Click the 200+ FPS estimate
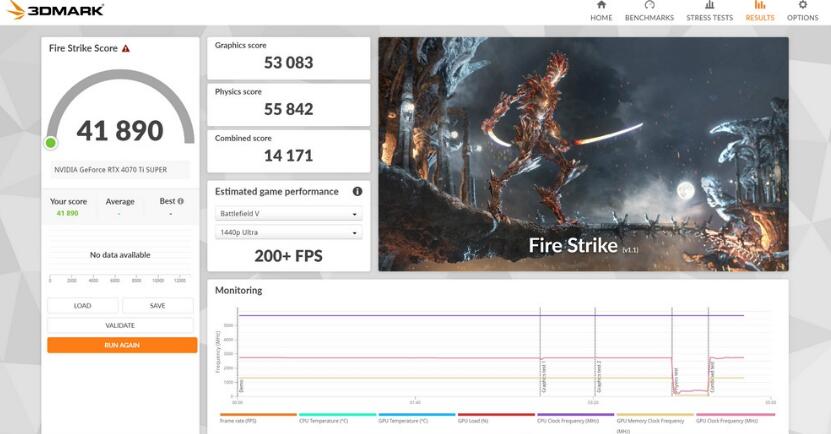This screenshot has width=831, height=434. (x=288, y=256)
